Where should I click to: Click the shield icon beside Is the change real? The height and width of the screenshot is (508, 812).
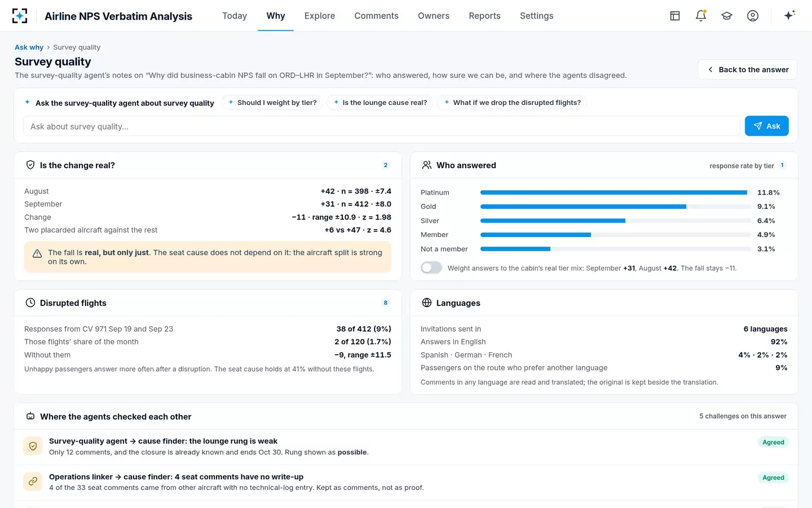30,165
